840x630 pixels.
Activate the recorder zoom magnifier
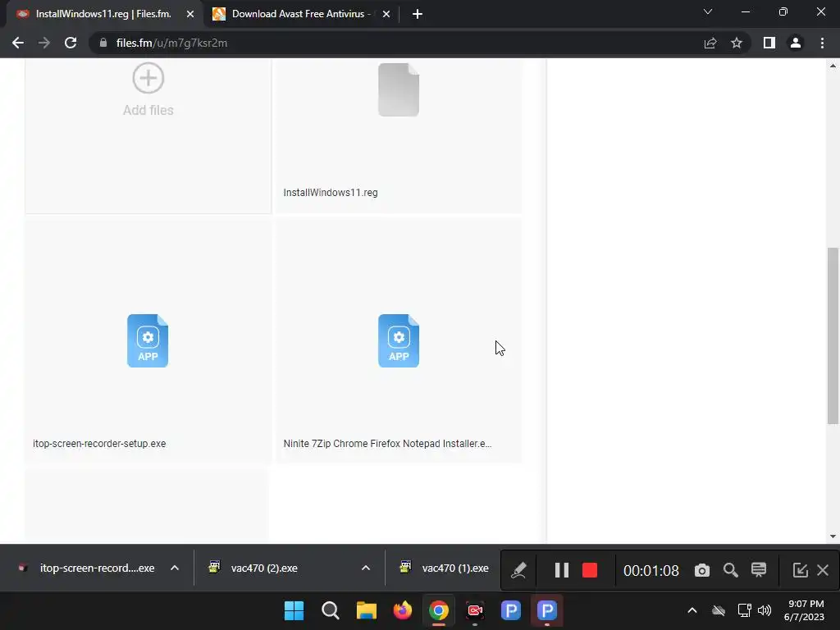[x=731, y=571]
